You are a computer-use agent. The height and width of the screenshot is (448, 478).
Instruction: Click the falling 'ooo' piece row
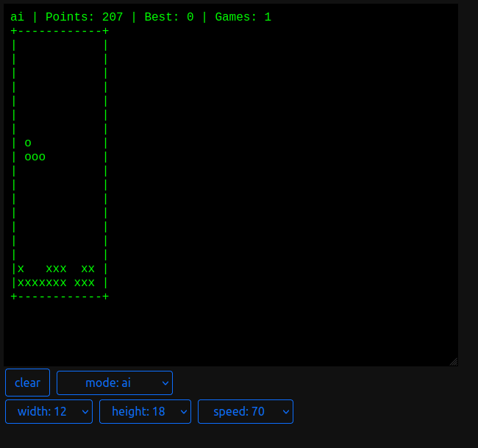point(35,157)
